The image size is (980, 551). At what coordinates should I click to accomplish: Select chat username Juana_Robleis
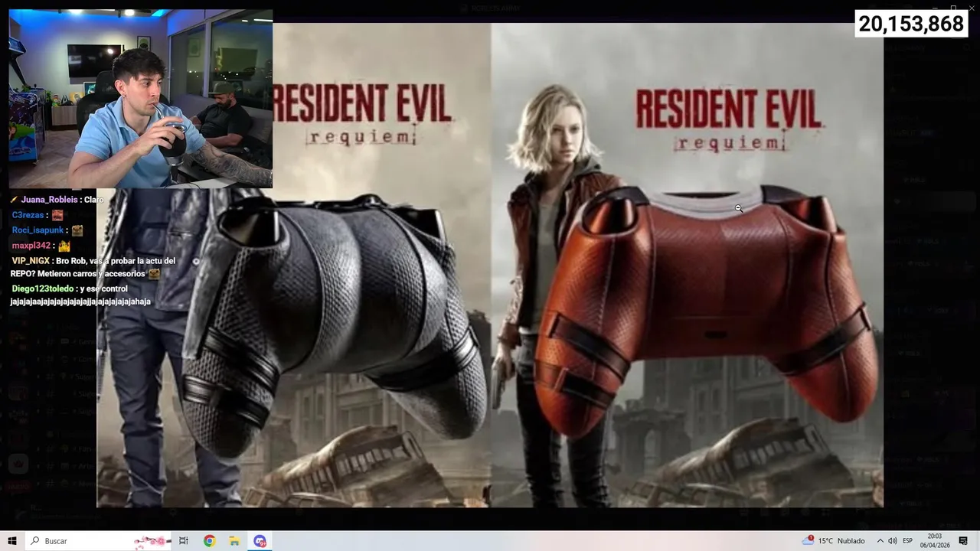(x=49, y=200)
